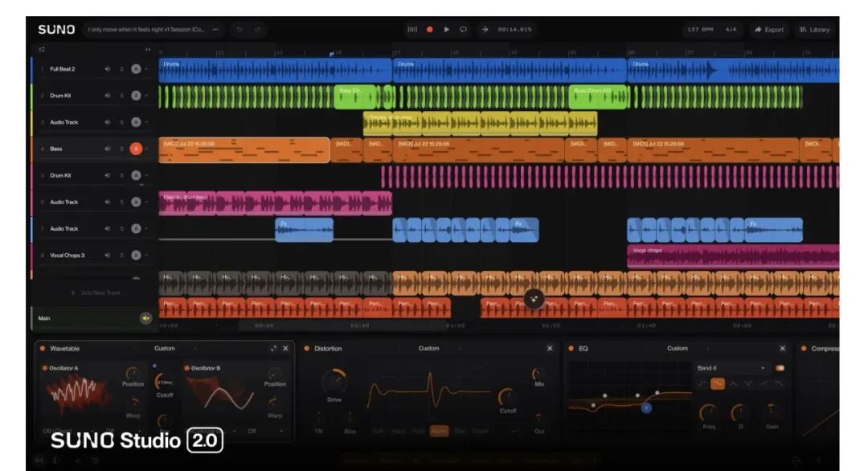The height and width of the screenshot is (471, 868).
Task: Open the Library panel
Action: [814, 29]
